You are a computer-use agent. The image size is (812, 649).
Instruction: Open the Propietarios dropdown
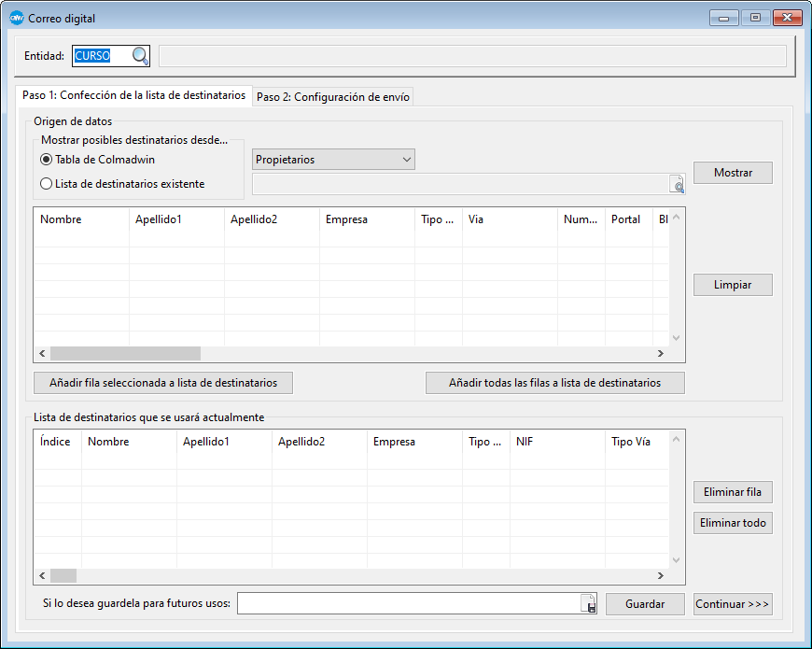click(x=333, y=160)
